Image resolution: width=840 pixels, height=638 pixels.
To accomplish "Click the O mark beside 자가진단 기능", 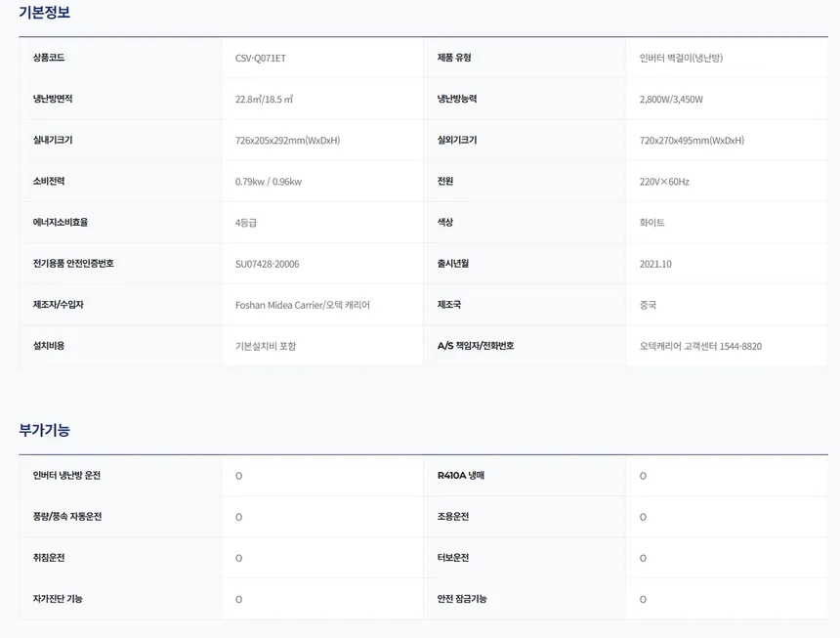I will (x=239, y=600).
